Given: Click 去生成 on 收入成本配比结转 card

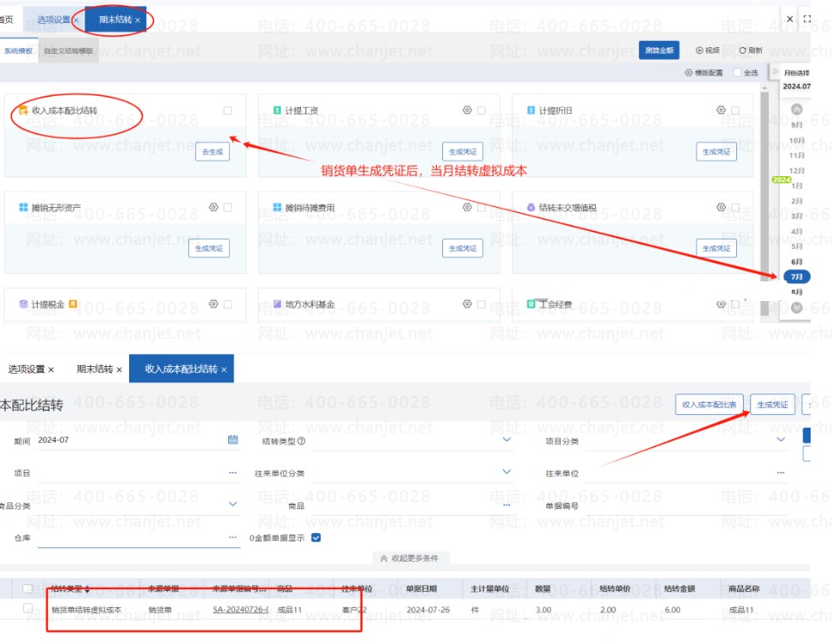Looking at the screenshot, I should [x=212, y=152].
